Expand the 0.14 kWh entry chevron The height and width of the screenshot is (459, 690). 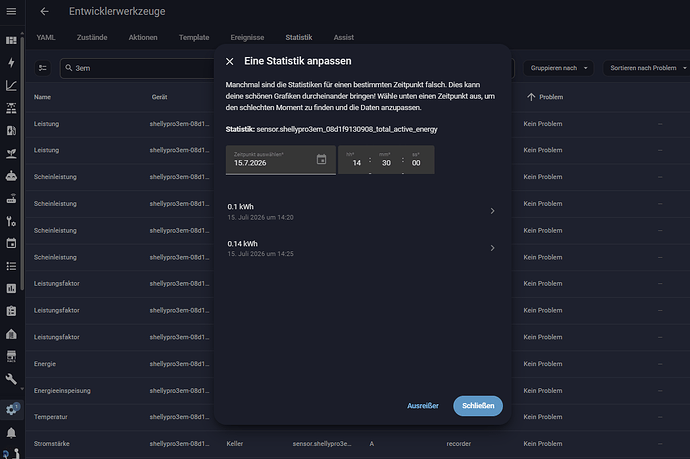492,248
